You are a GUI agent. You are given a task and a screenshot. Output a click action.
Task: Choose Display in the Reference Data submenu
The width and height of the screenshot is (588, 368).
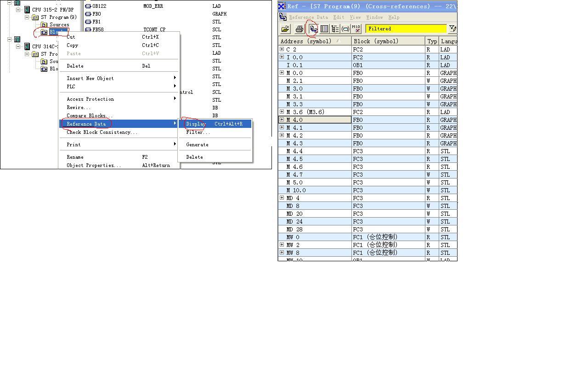tap(215, 124)
